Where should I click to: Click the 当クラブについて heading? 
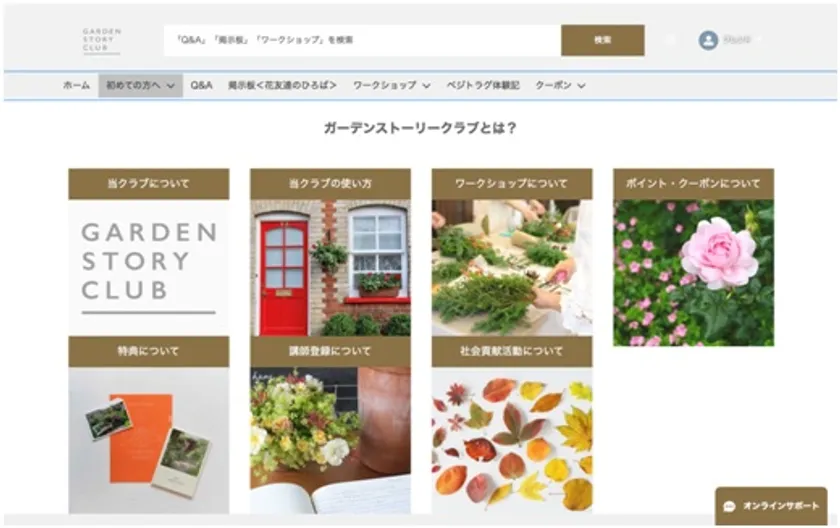[x=149, y=184]
